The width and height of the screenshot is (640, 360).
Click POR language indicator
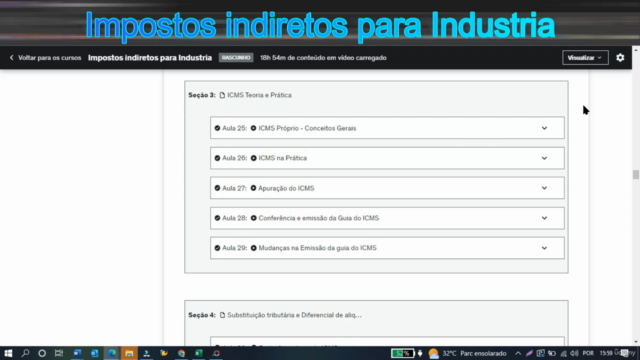588,353
